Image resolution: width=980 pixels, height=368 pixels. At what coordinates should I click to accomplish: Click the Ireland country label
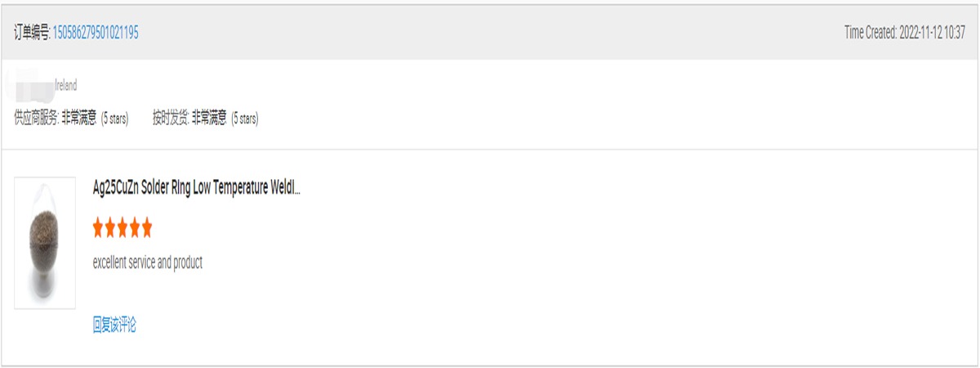click(x=65, y=85)
